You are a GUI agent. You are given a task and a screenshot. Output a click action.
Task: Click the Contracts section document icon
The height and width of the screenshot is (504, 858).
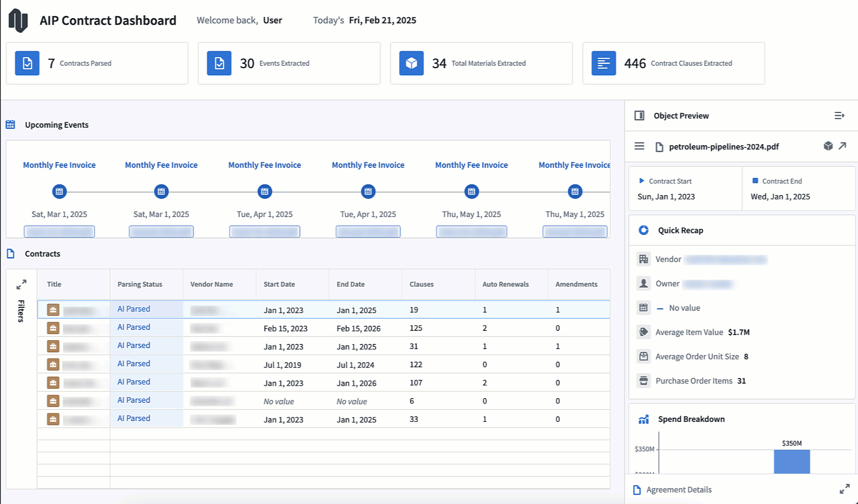click(x=11, y=253)
